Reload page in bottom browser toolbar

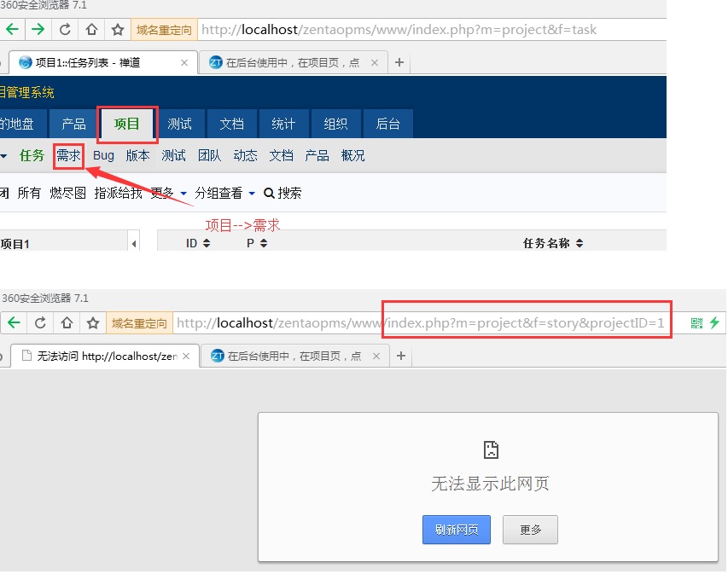40,322
